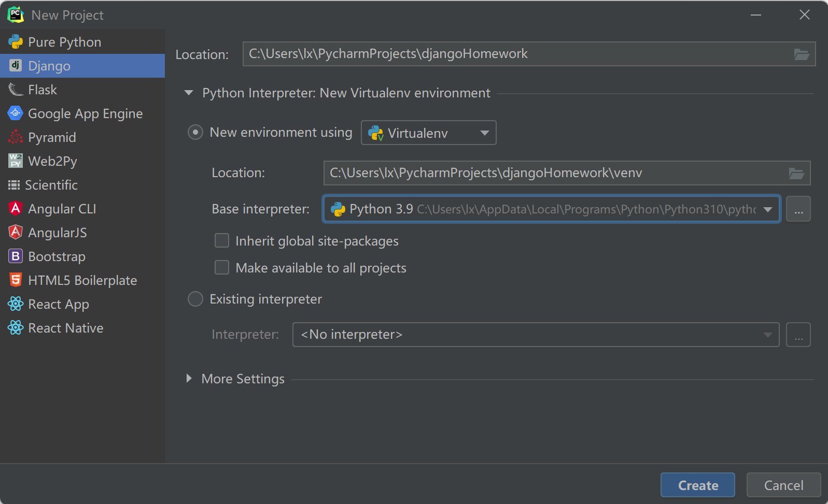Minimize the New Project dialog
The width and height of the screenshot is (828, 504).
756,15
